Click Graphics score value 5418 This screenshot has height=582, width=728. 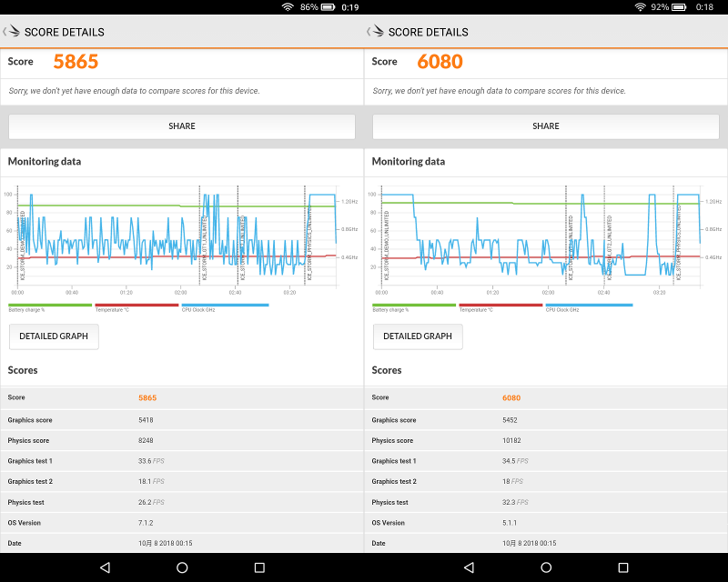click(x=146, y=420)
